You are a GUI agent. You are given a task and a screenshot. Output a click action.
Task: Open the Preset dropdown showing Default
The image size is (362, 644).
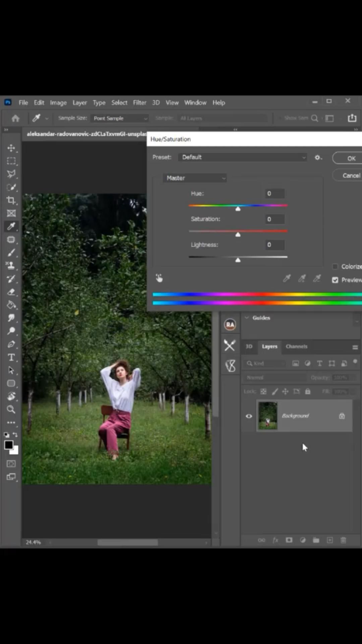pyautogui.click(x=243, y=157)
